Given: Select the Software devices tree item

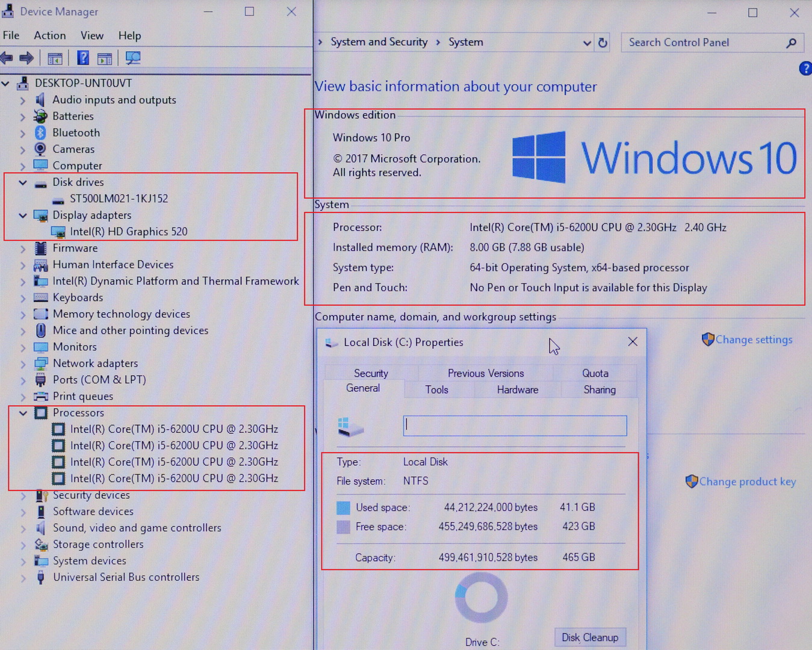Looking at the screenshot, I should (93, 512).
